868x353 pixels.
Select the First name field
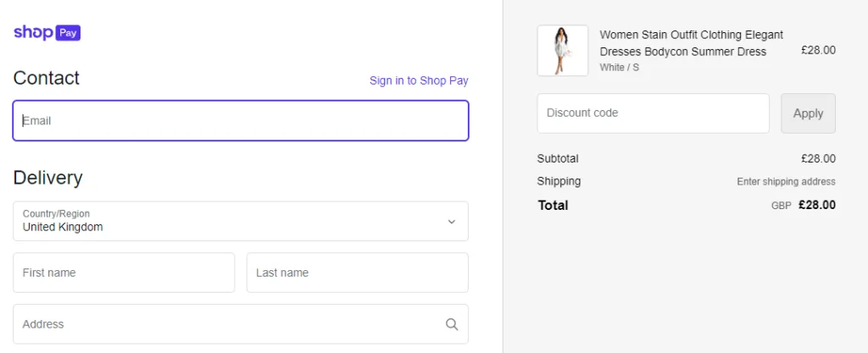pos(124,273)
